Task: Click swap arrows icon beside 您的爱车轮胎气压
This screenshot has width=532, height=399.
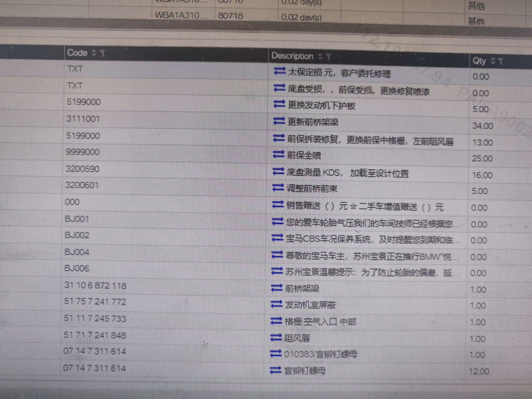Action: click(x=278, y=222)
